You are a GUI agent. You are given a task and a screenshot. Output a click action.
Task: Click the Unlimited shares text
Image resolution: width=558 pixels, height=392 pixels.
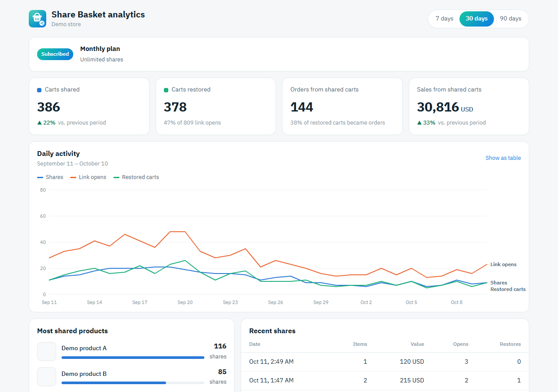point(102,60)
